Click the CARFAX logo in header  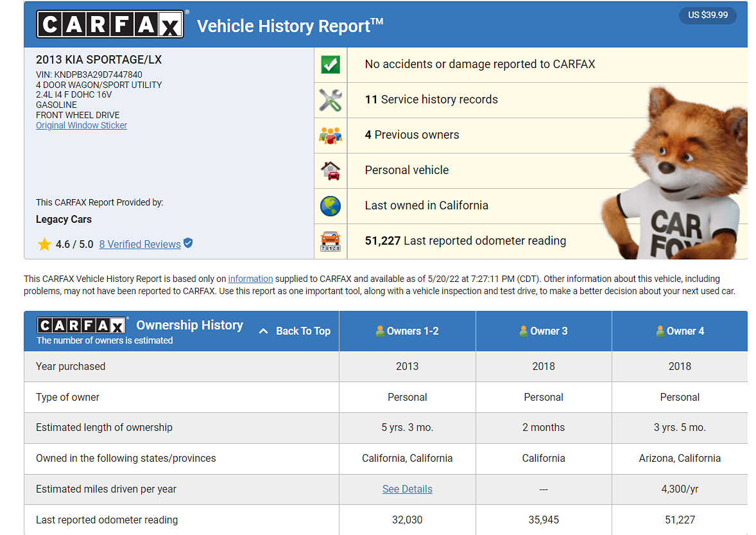tap(110, 24)
